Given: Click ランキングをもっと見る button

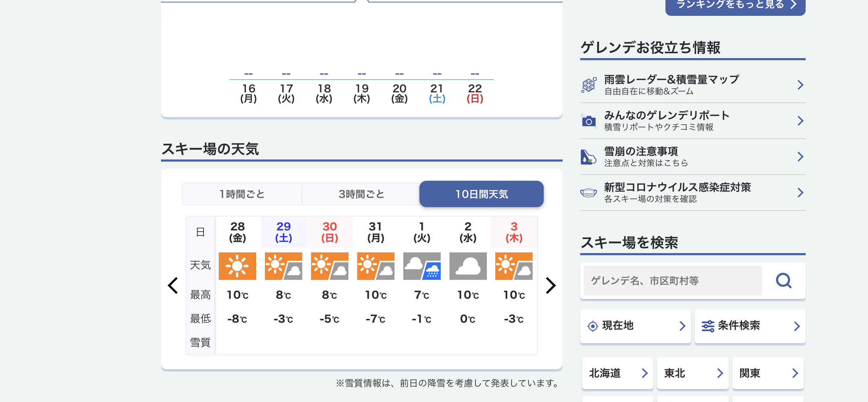Looking at the screenshot, I should click(735, 5).
